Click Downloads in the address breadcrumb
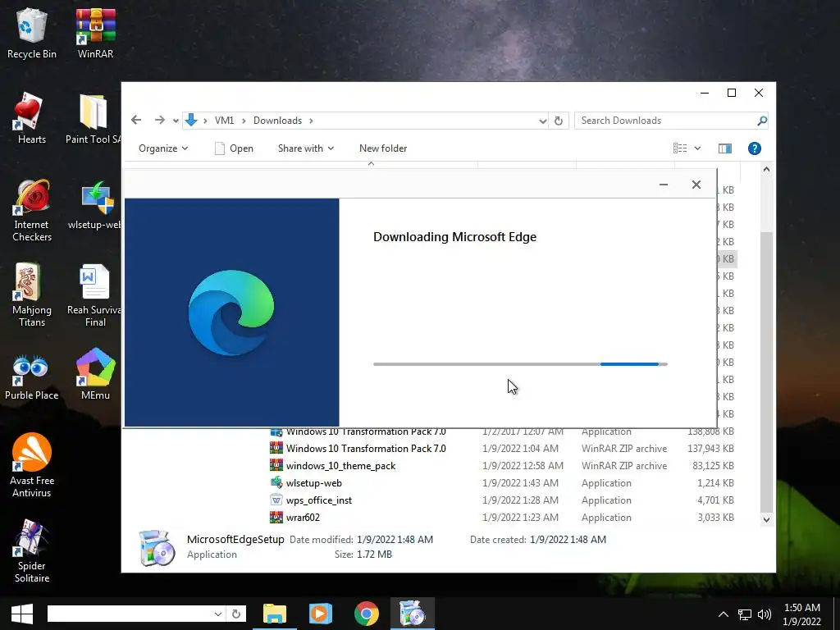 [277, 121]
